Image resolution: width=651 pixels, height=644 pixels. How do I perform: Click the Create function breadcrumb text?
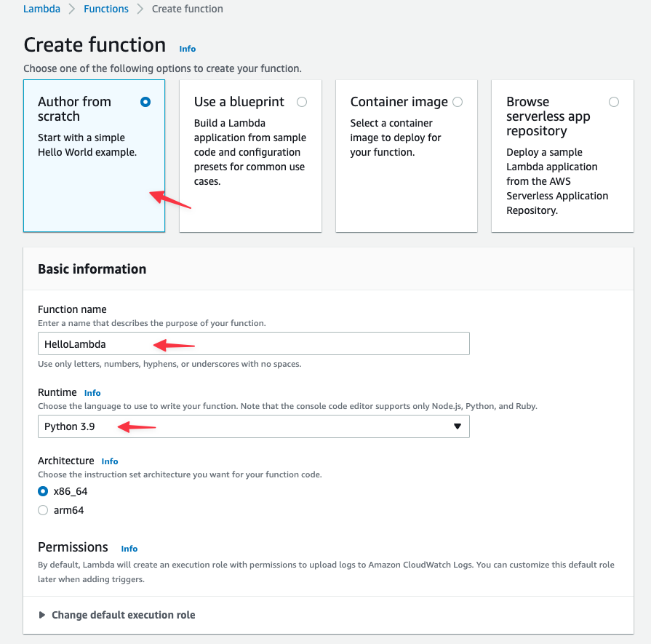click(x=187, y=9)
